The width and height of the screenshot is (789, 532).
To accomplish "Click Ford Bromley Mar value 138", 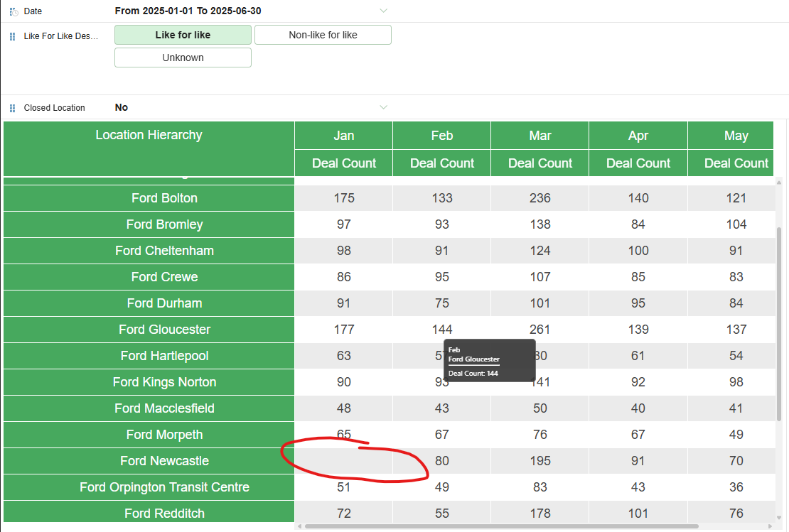I will (540, 224).
